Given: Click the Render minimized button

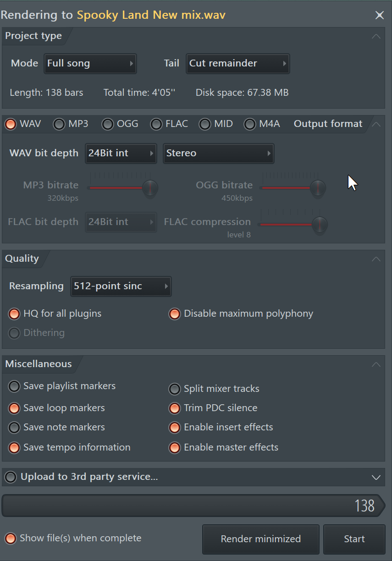Looking at the screenshot, I should tap(260, 539).
